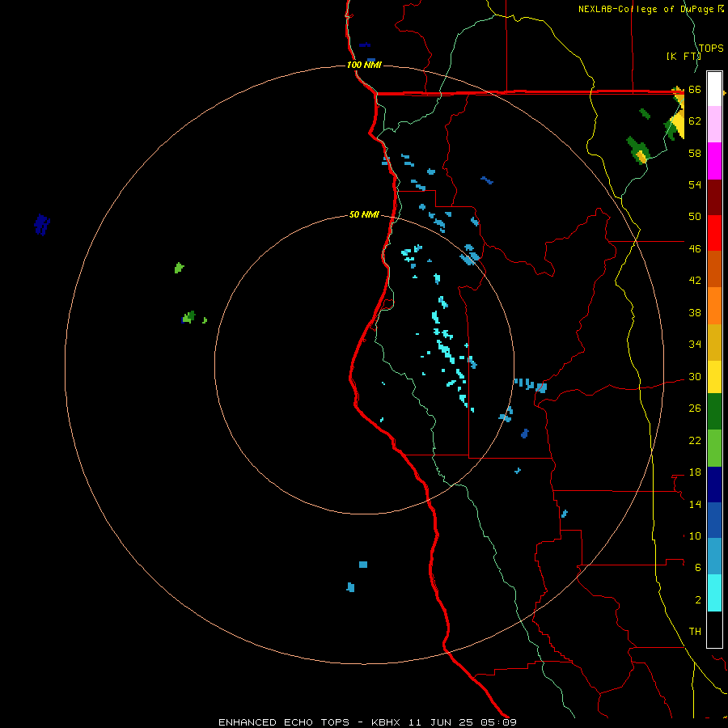
Task: Click the yellow 30 kft legend swatch
Action: coord(714,377)
